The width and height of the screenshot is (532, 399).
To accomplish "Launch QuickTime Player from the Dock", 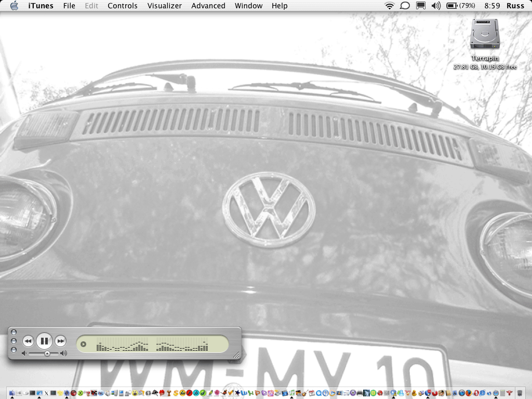I will 318,393.
